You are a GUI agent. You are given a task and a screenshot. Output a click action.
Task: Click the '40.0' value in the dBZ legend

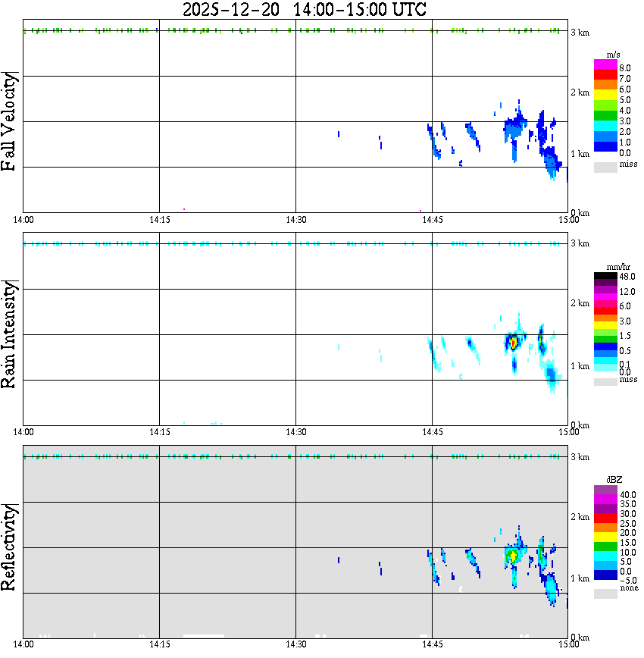click(x=627, y=495)
